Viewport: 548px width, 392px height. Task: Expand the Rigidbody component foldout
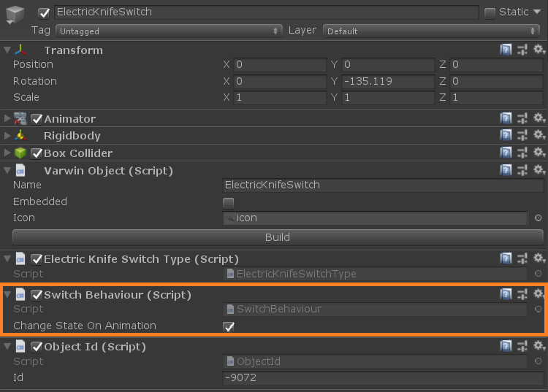point(7,136)
